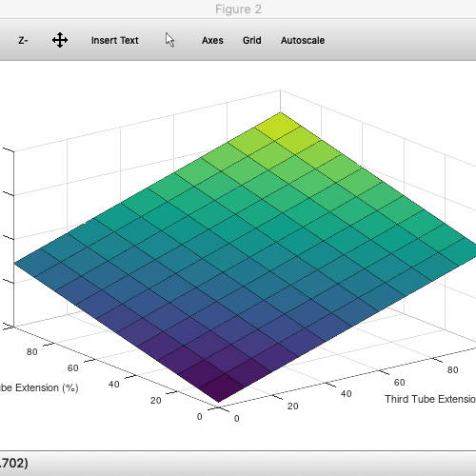Screen dimensions: 476x476
Task: Click tick label 60 on Third Tube axis
Action: click(399, 382)
